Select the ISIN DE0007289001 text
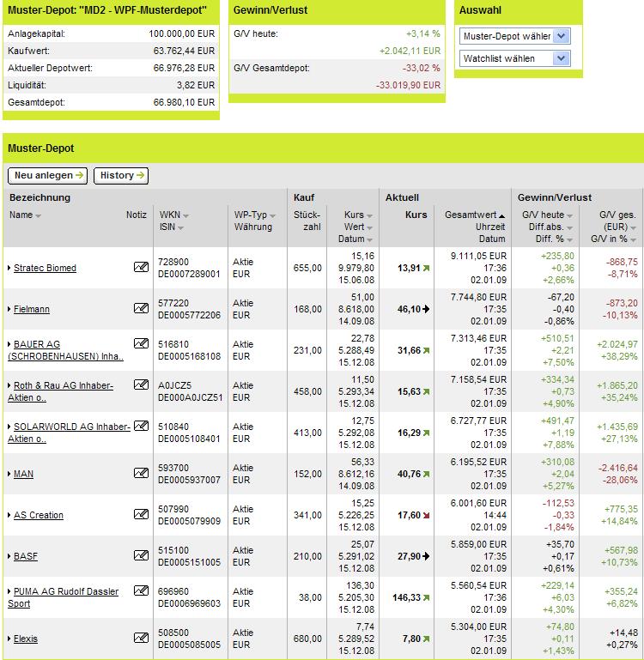Image resolution: width=644 pixels, height=660 pixels. click(x=189, y=274)
